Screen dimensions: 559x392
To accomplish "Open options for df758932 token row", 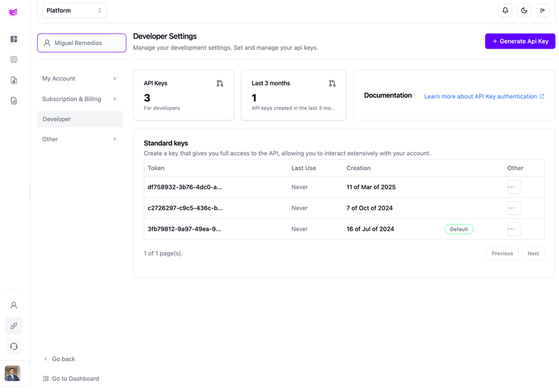I will [514, 187].
